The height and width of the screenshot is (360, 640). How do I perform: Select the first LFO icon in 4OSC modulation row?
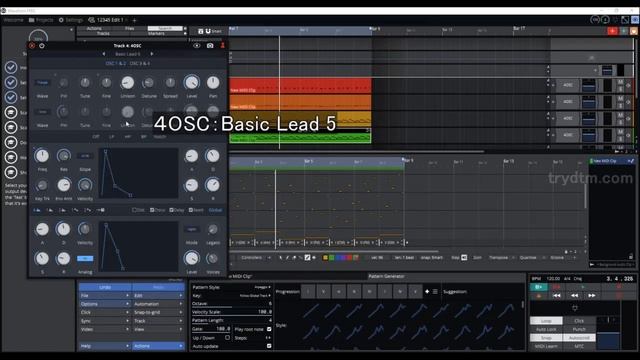click(x=75, y=210)
